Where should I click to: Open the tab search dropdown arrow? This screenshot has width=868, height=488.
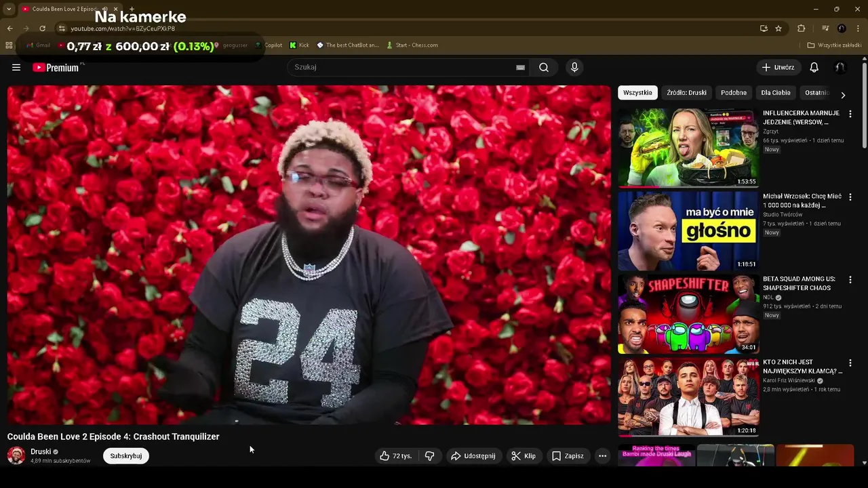coord(9,9)
